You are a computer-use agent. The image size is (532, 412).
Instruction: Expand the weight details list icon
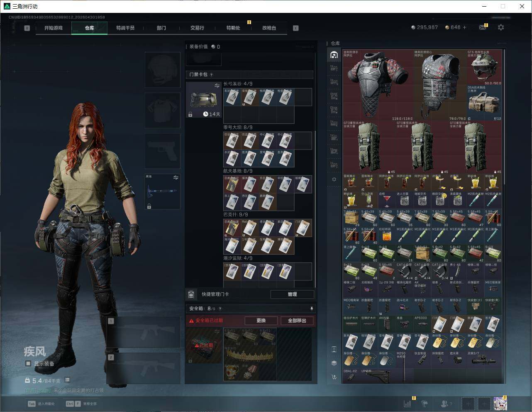[67, 380]
